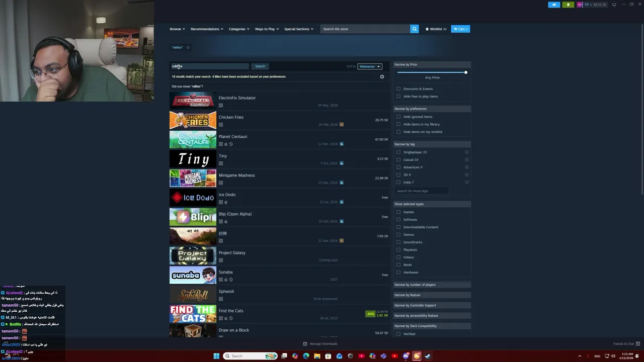
Task: Check the Games type filter
Action: [x=398, y=212]
